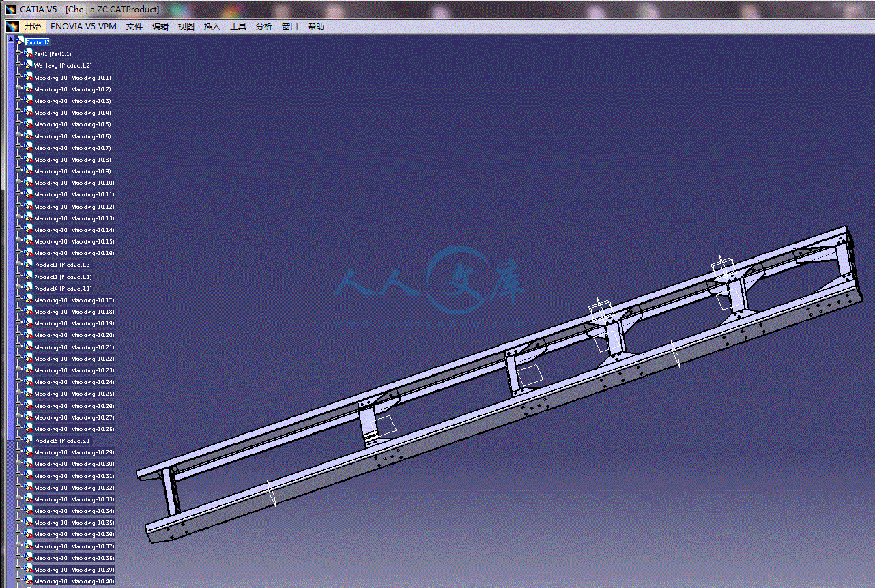Open the 开始 menu
875x588 pixels.
pos(33,27)
